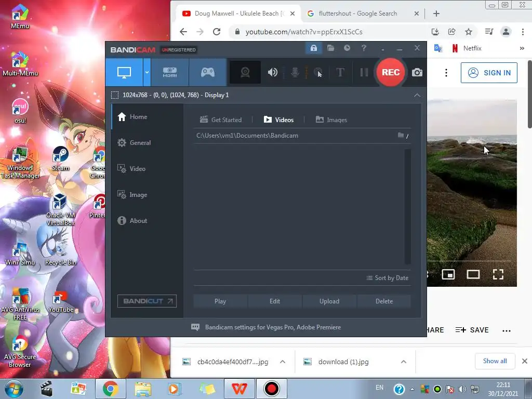Open folder icon beside output path
Screen dimensions: 532x399
pyautogui.click(x=401, y=136)
